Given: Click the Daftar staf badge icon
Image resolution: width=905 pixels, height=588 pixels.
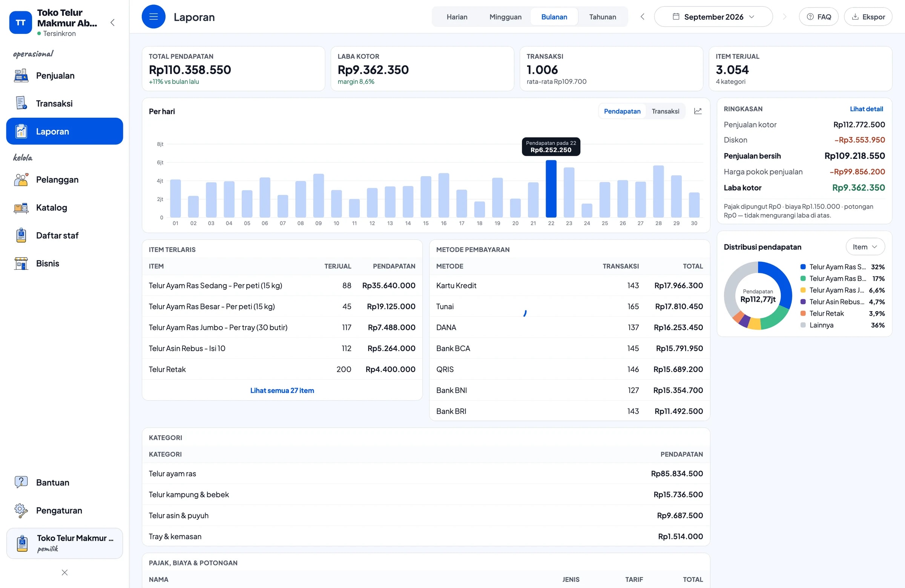Looking at the screenshot, I should click(21, 235).
